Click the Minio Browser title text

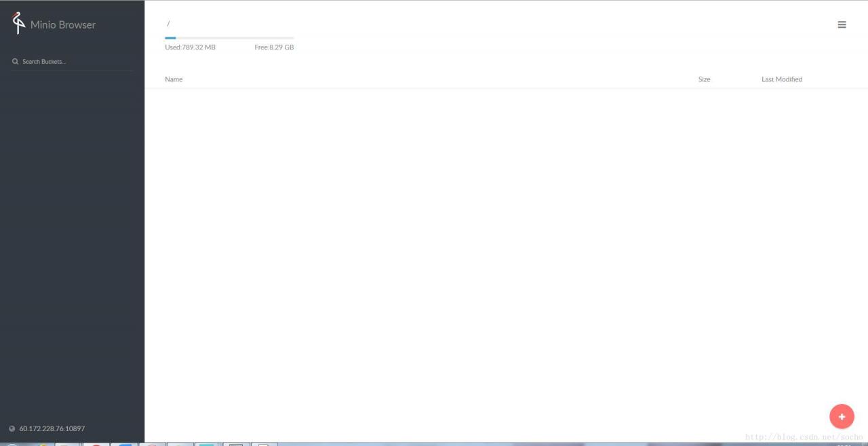coord(63,24)
